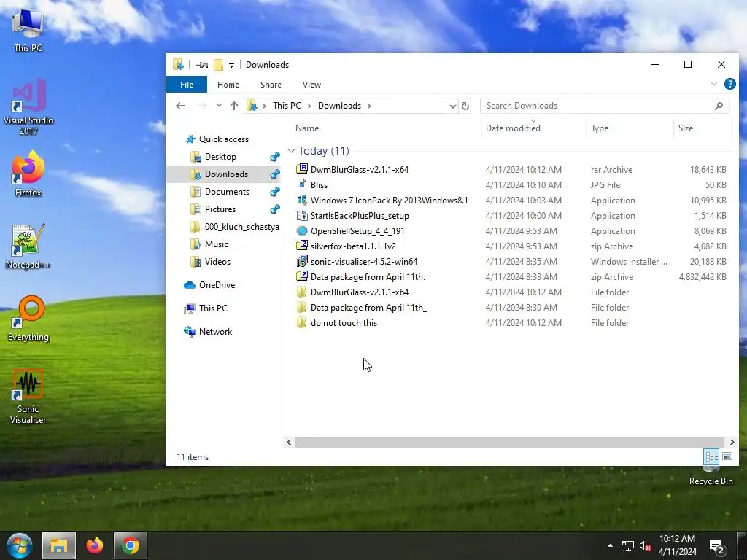Click This PC in address breadcrumb
Image resolution: width=747 pixels, height=560 pixels.
click(287, 106)
